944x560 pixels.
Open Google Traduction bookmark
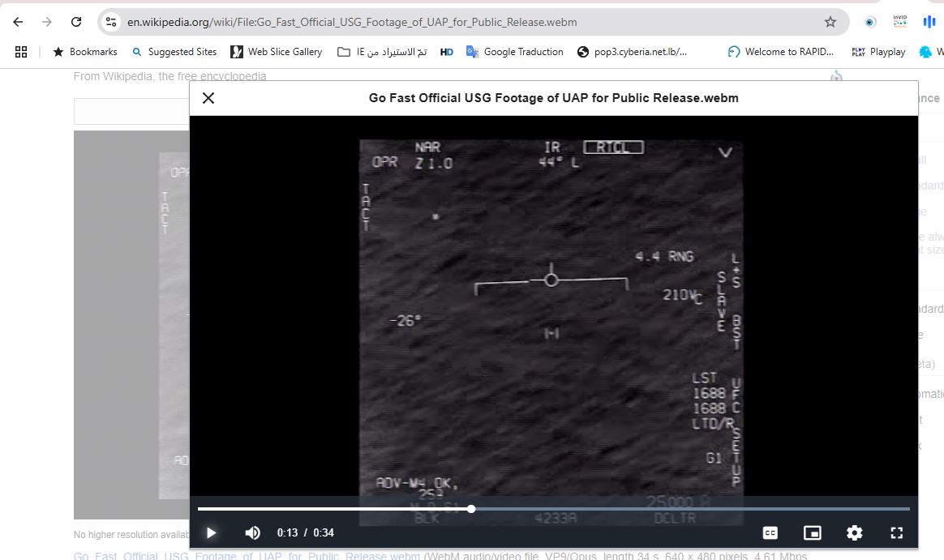[x=515, y=52]
